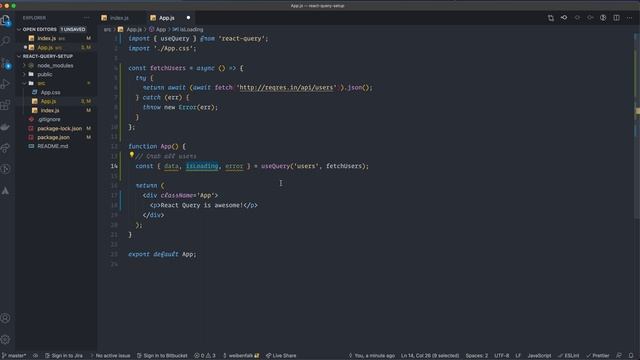The image size is (640, 360).
Task: Click the circled toolbar icon beside Split Editor
Action: click(x=603, y=18)
